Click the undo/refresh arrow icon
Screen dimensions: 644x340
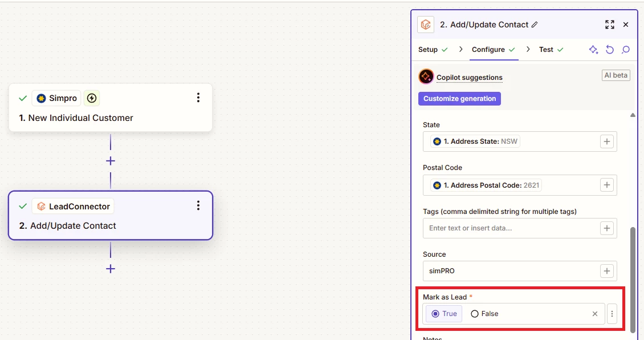point(610,50)
